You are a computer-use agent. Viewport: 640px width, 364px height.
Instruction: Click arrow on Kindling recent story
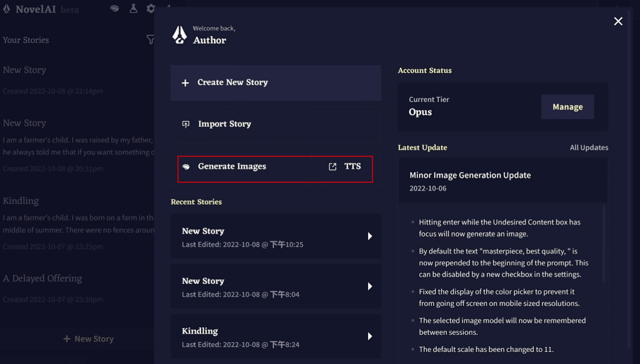[370, 337]
